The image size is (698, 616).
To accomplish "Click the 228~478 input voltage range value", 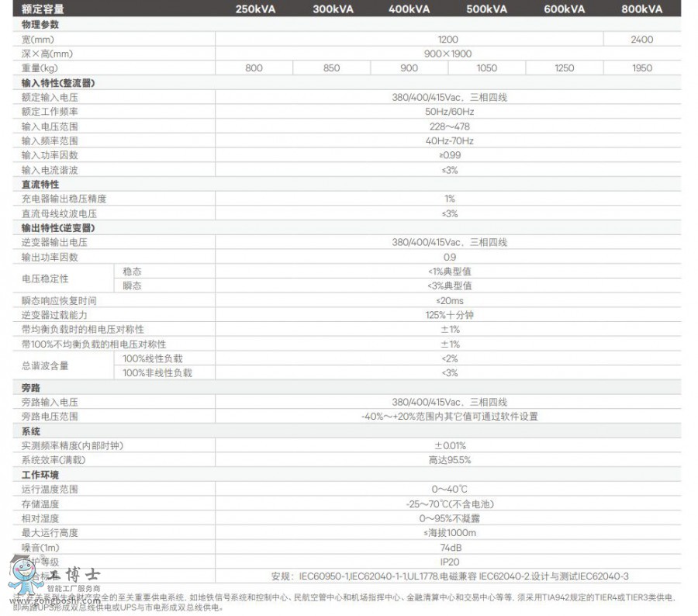I will click(x=449, y=126).
